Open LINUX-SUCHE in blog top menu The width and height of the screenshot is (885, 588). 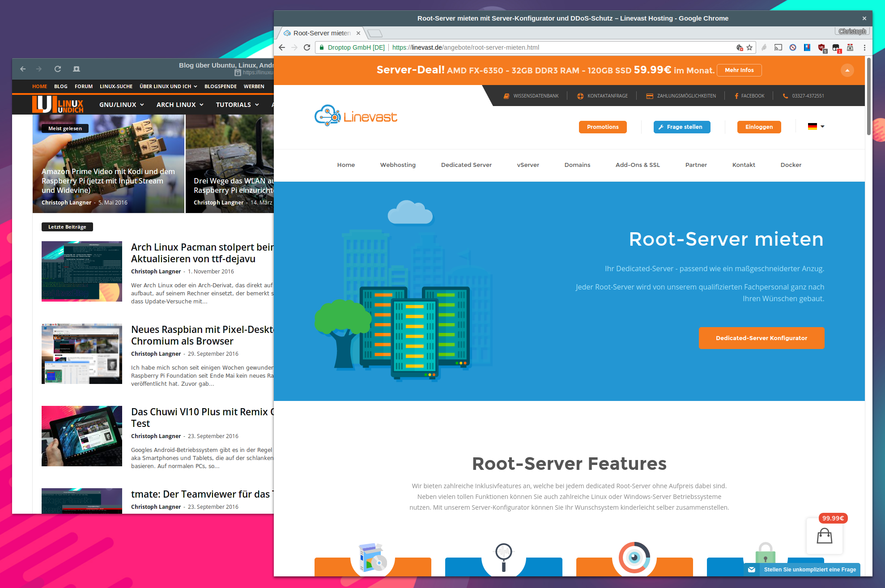point(116,86)
